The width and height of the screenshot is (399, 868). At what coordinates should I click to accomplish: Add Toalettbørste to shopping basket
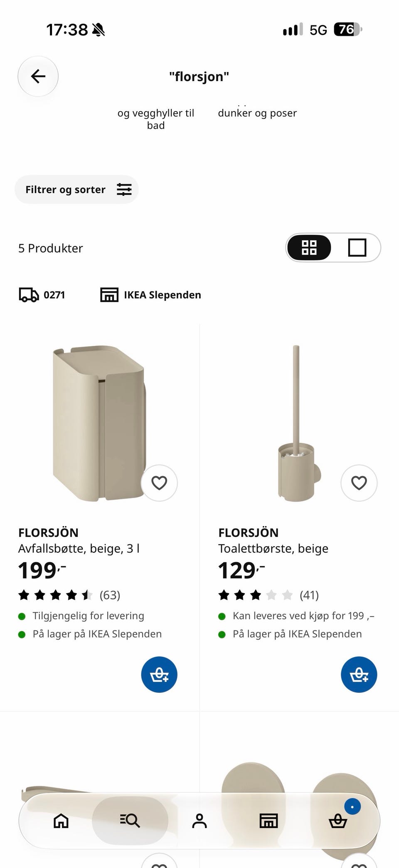coord(359,675)
